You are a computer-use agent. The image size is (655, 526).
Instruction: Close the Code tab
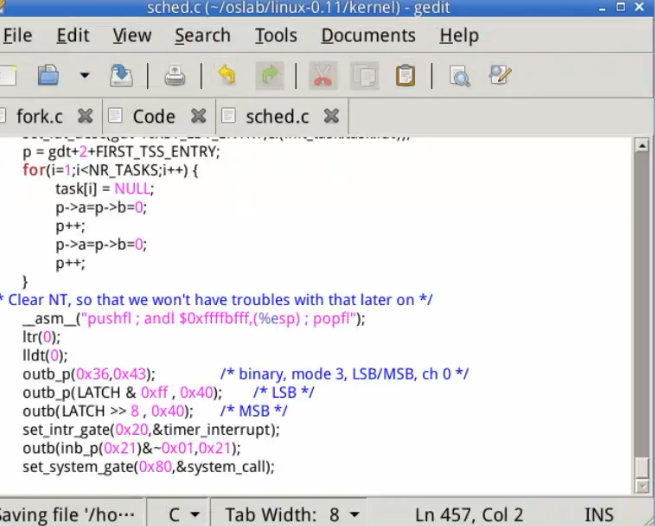(x=198, y=116)
